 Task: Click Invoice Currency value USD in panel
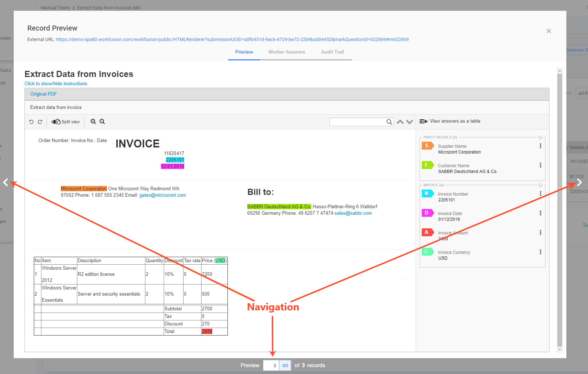point(443,258)
